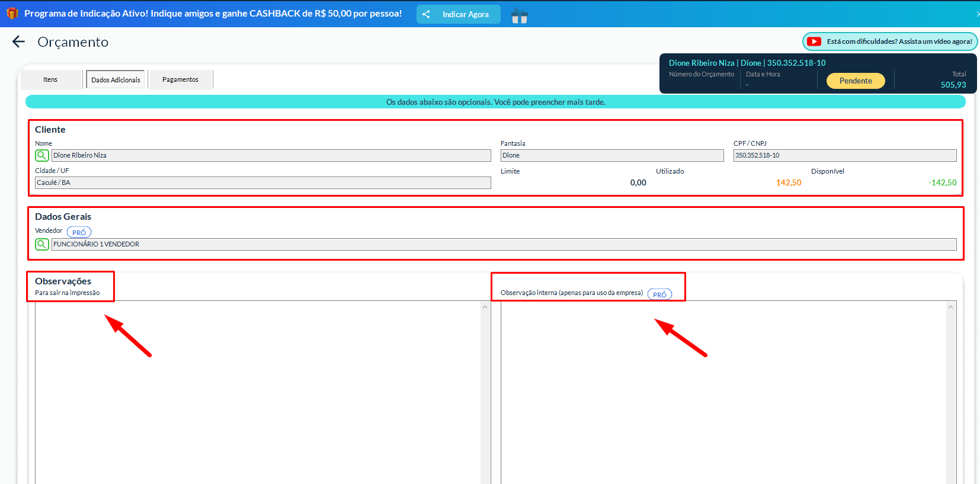Click the Nome field showing Dione Ribeiro Niza
Image resolution: width=980 pixels, height=484 pixels.
click(271, 155)
